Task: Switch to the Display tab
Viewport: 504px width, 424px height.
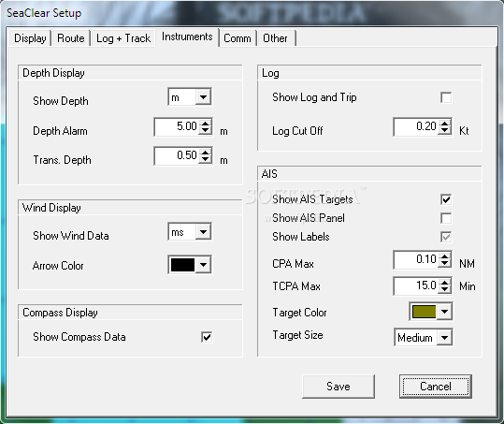Action: (x=30, y=38)
